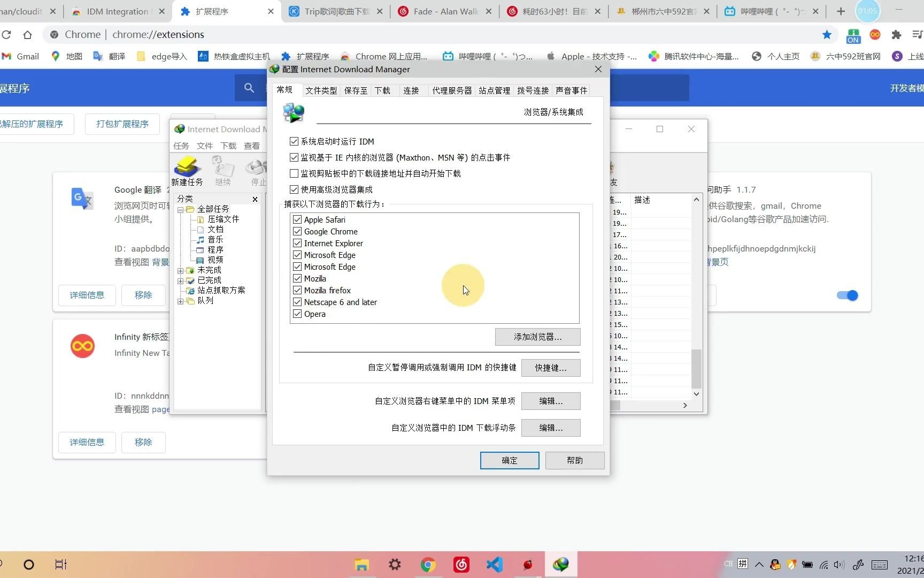Image resolution: width=924 pixels, height=578 pixels.
Task: Expand the Finished (已完成) tree node
Action: 181,280
